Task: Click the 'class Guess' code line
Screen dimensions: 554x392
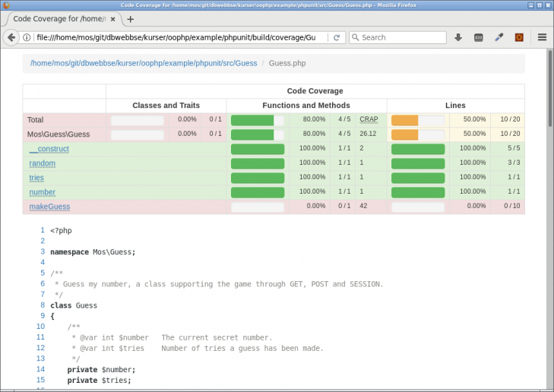Action: click(74, 305)
